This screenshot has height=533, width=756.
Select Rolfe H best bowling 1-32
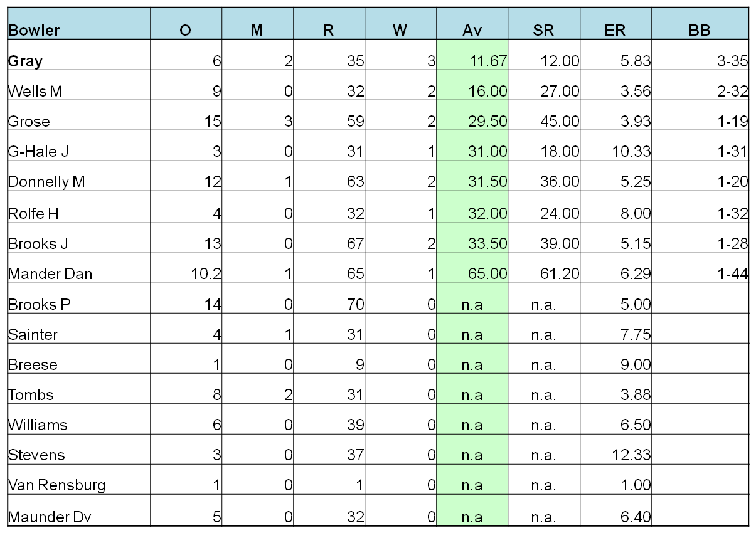tap(700, 213)
